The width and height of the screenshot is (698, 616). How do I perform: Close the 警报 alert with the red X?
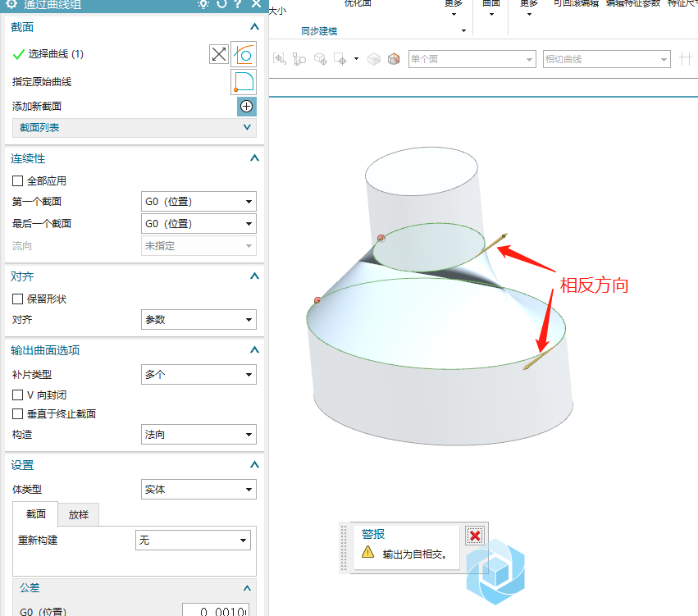pos(475,536)
